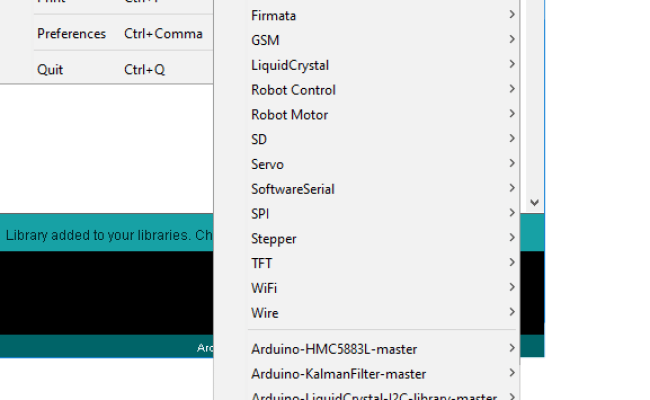Expand the submenu arrow beside WiFi

pos(512,287)
